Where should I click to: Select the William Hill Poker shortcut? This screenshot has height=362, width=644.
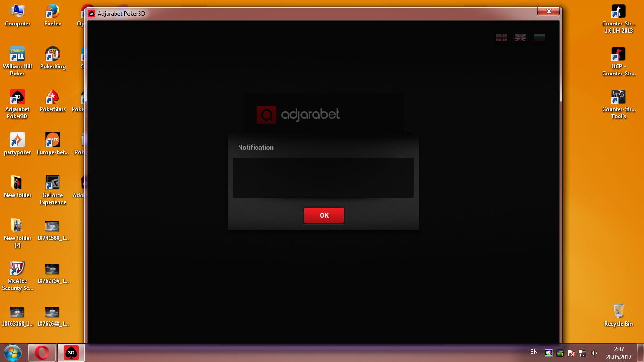pyautogui.click(x=17, y=62)
